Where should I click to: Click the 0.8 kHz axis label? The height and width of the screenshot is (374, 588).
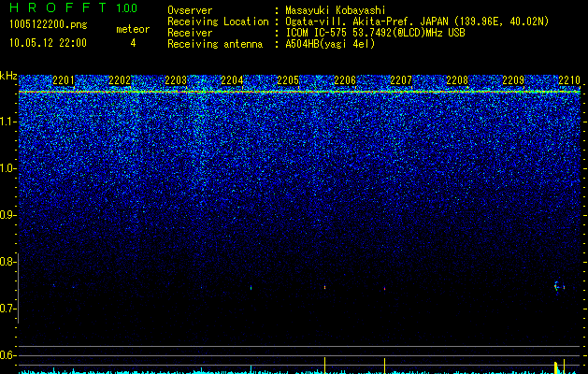coord(7,262)
